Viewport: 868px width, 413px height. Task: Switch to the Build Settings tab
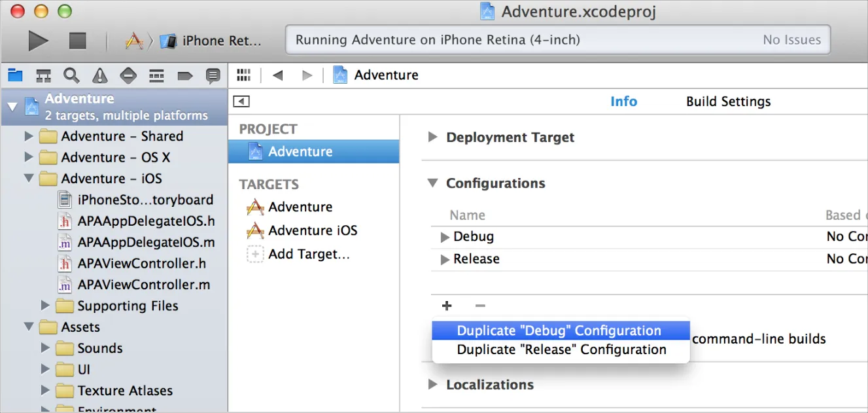(x=728, y=101)
